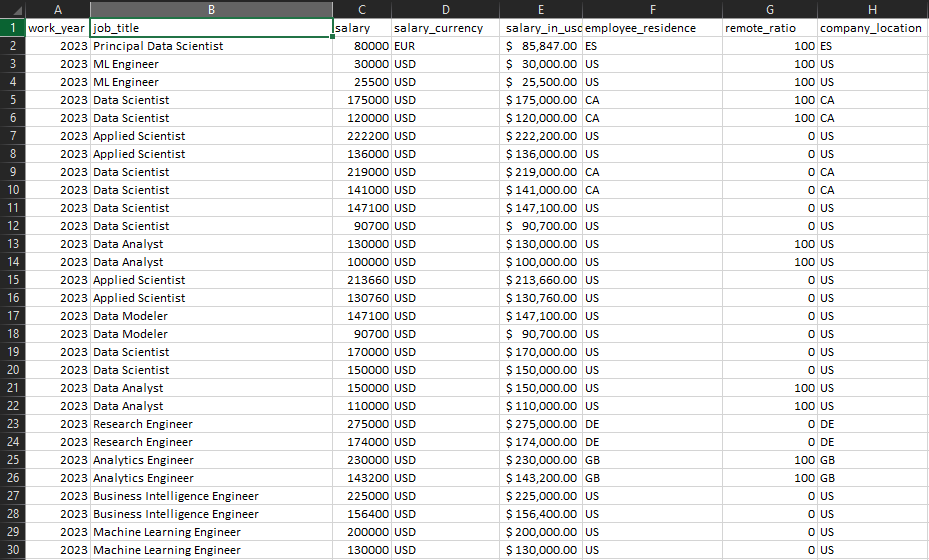Select the Principal Data Scientist cell
929x560 pixels.
tap(211, 46)
